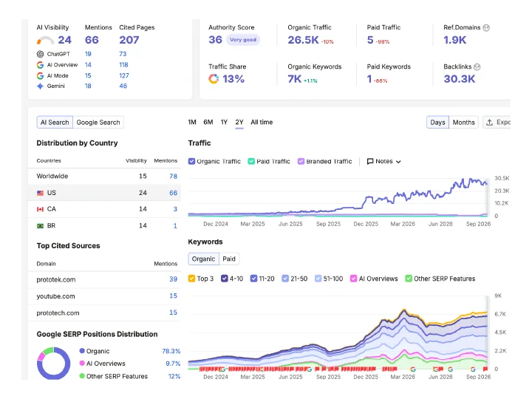Open the prototech.com cited source

(58, 313)
